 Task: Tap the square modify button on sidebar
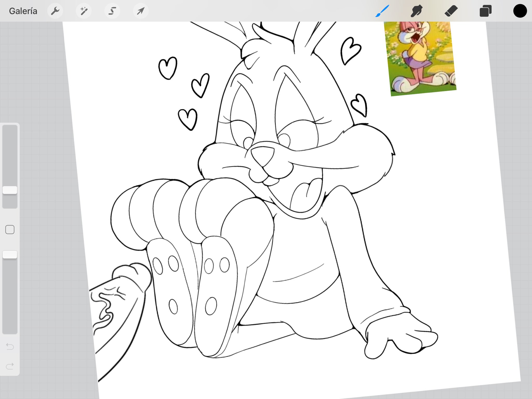[10, 230]
